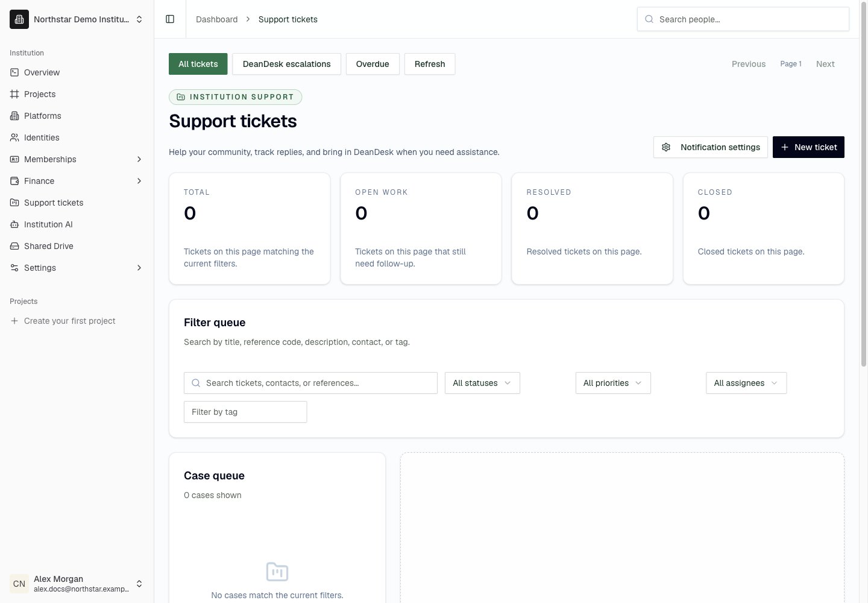
Task: Go to Dashboard breadcrumb
Action: (216, 19)
